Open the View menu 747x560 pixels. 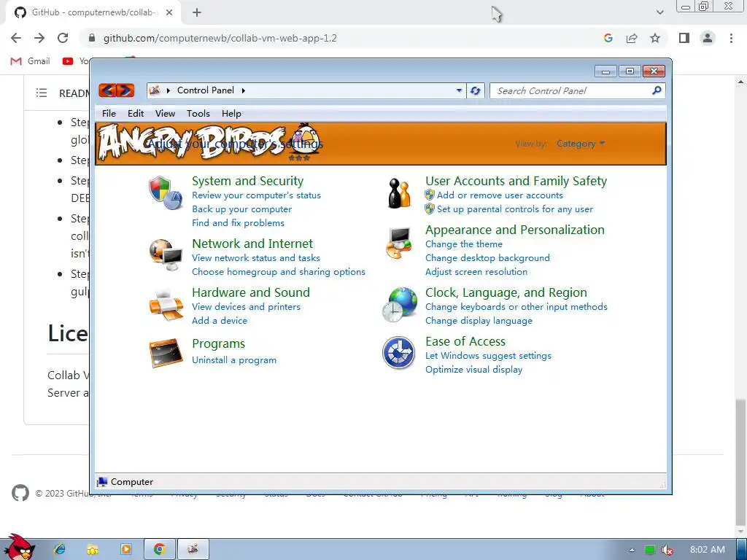point(165,113)
